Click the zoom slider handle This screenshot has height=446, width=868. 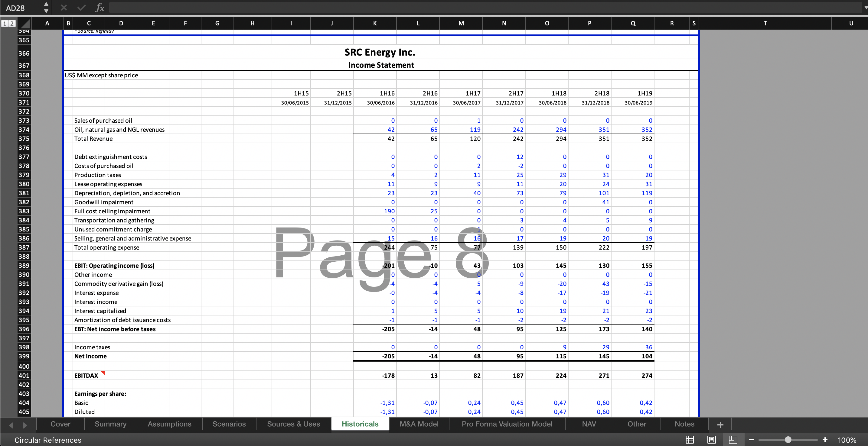(788, 440)
